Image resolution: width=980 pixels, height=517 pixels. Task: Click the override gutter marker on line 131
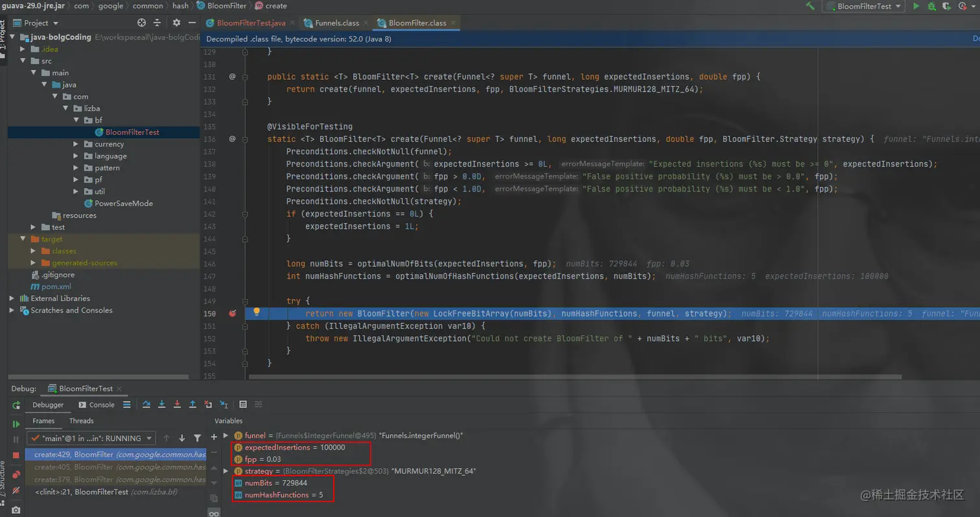point(233,77)
